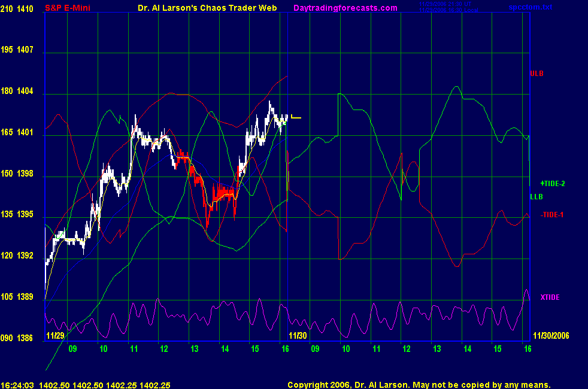Click the 16:24:03 timestamp in status line

pos(17,385)
